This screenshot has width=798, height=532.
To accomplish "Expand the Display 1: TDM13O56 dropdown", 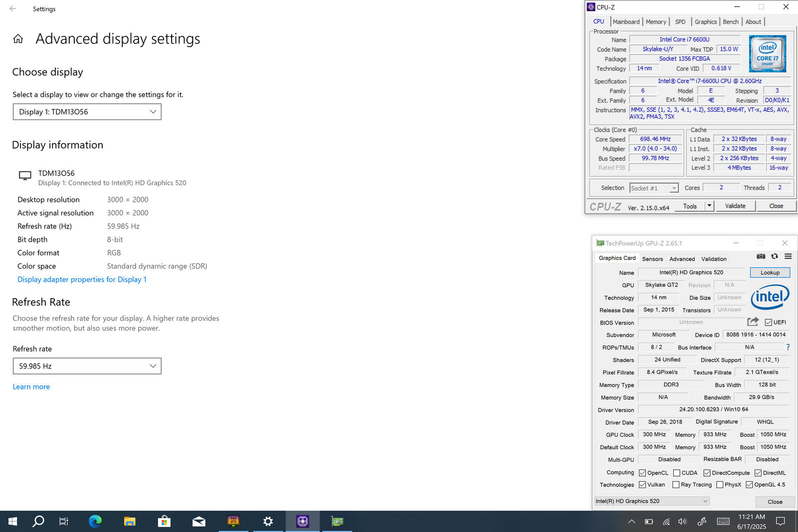I will [87, 112].
